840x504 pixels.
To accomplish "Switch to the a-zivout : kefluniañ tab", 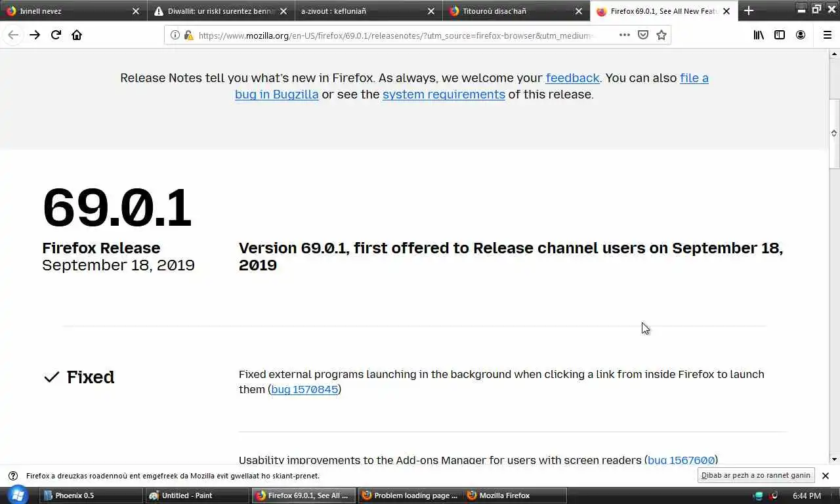I will (369, 11).
